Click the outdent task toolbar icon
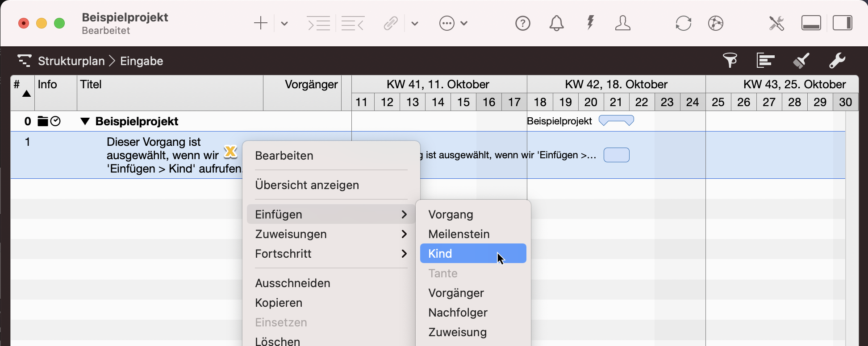The width and height of the screenshot is (868, 346). click(352, 23)
